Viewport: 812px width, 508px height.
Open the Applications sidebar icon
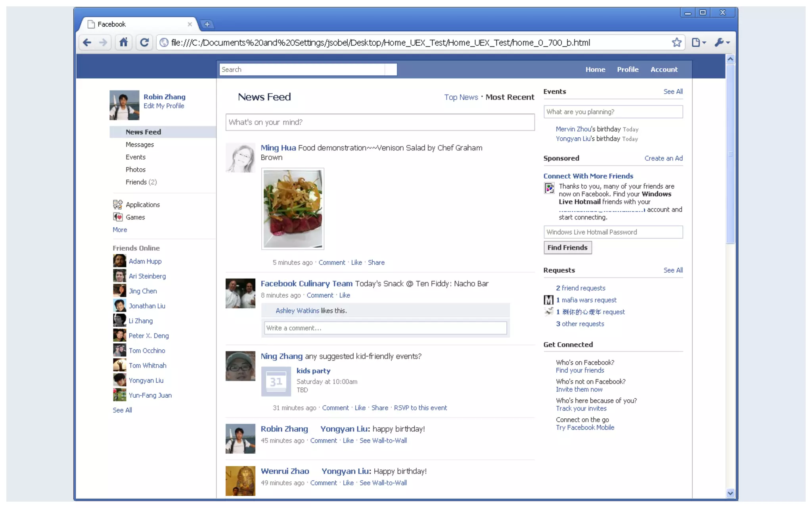117,204
